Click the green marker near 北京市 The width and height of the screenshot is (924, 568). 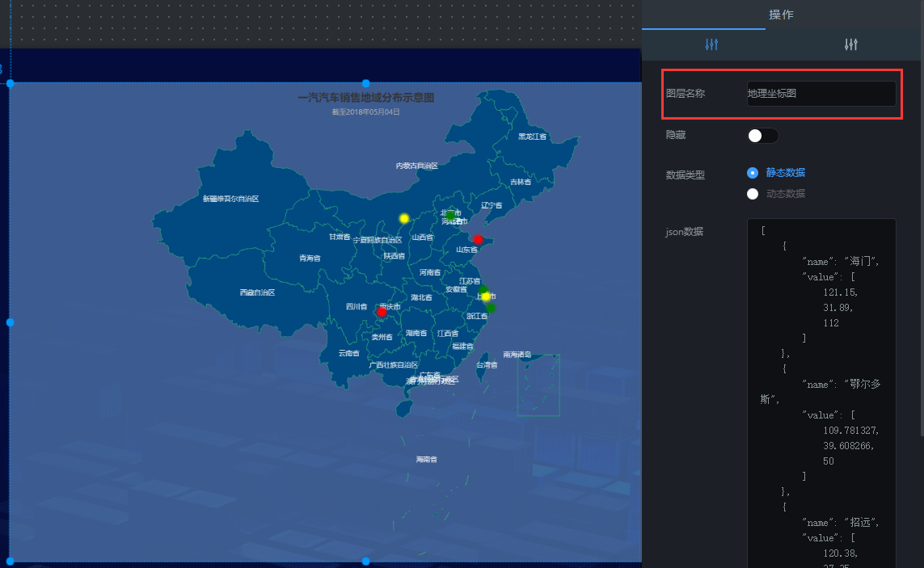450,216
